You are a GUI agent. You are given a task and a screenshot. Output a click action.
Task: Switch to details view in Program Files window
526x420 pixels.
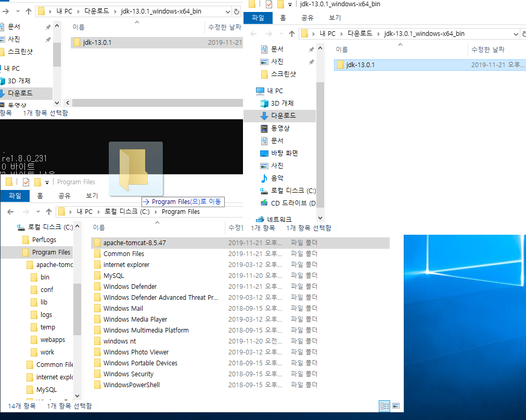point(384,406)
